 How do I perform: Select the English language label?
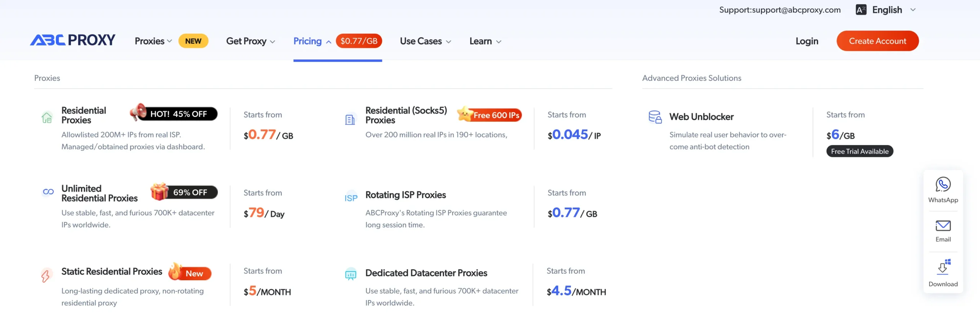[x=887, y=10]
